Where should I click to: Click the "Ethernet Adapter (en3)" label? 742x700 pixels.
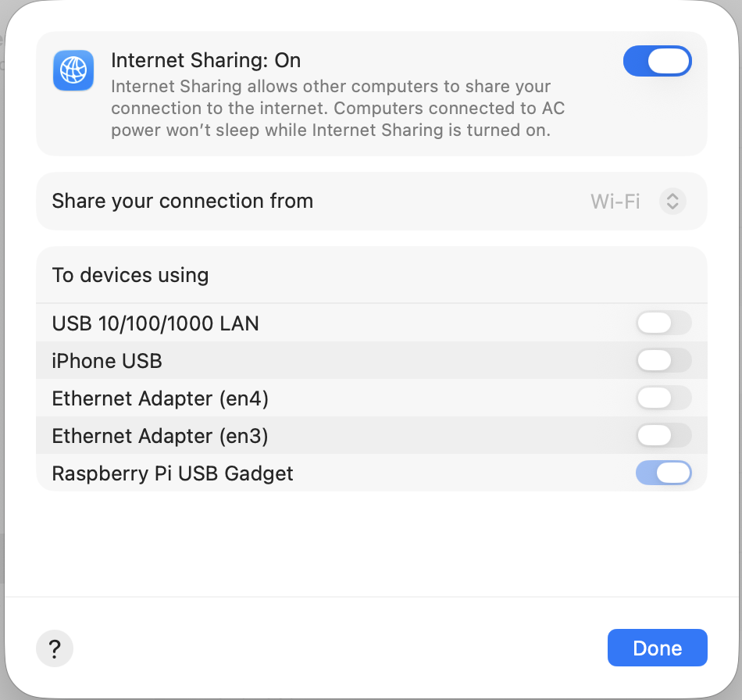point(160,436)
